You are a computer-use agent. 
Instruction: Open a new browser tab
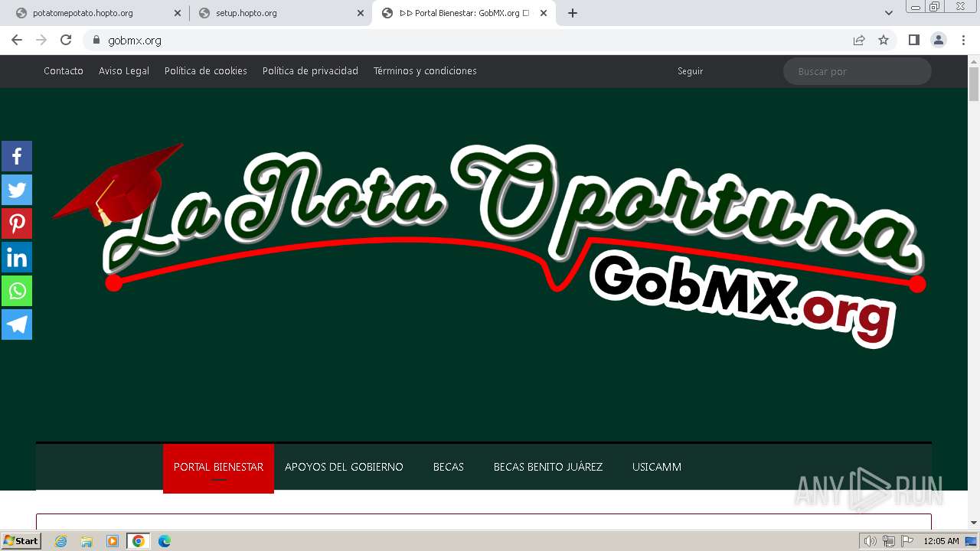coord(572,13)
